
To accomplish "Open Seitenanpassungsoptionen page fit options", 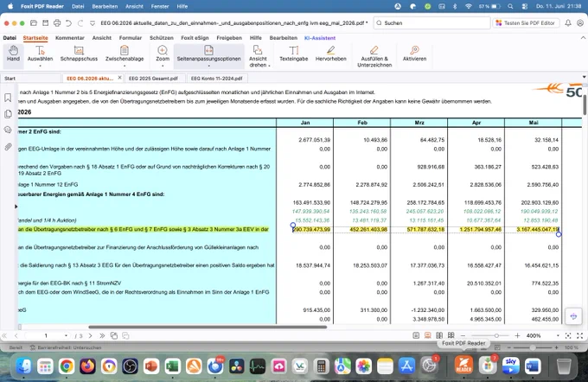I will [209, 54].
